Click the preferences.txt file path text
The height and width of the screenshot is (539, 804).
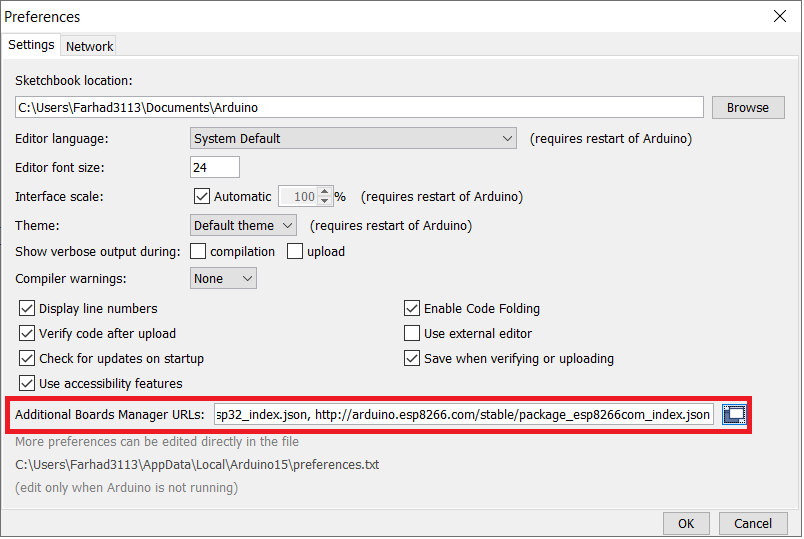coord(197,465)
